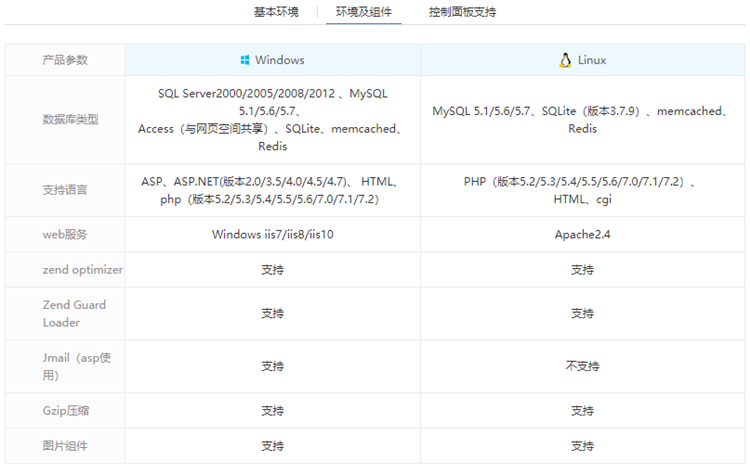Click the Windows column header
This screenshot has width=750, height=473.
pyautogui.click(x=272, y=60)
